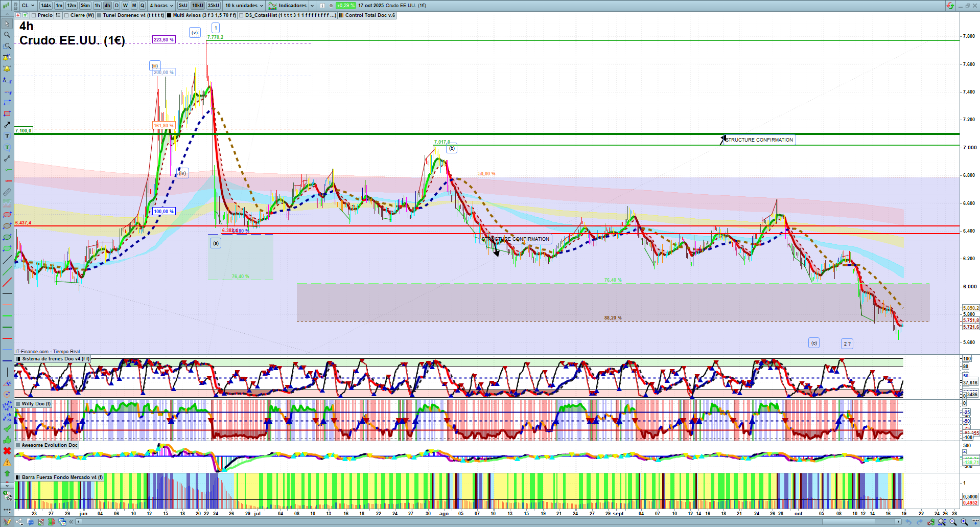Select the magnifier zoom tool
The height and width of the screenshot is (527, 980).
7,35
